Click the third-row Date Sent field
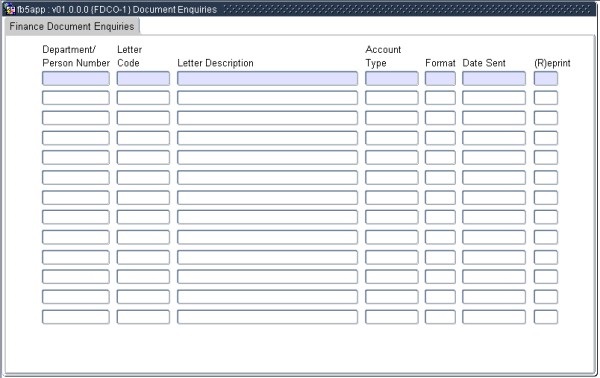 (494, 118)
